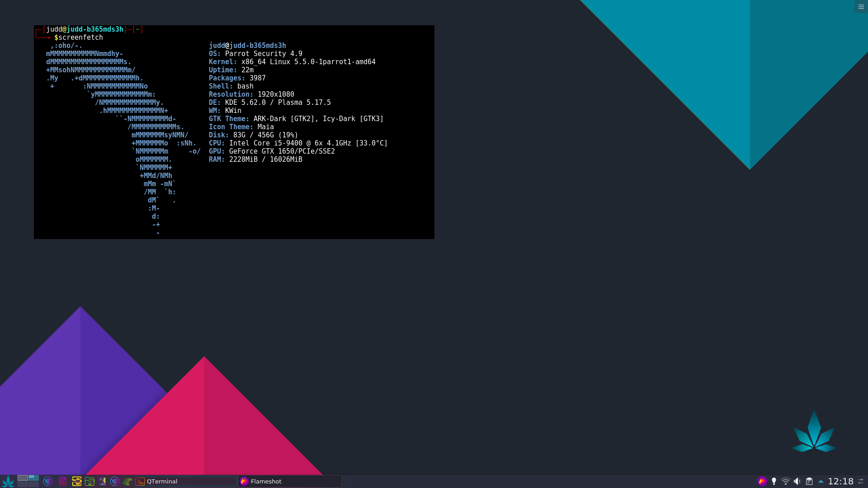Click the 'Packages: 3987' line
The width and height of the screenshot is (868, 488).
(237, 78)
